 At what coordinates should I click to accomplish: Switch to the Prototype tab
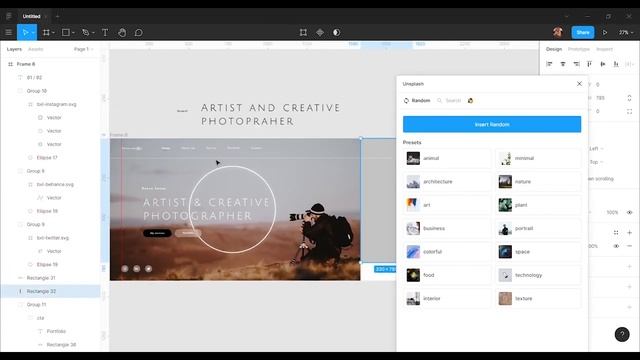579,49
